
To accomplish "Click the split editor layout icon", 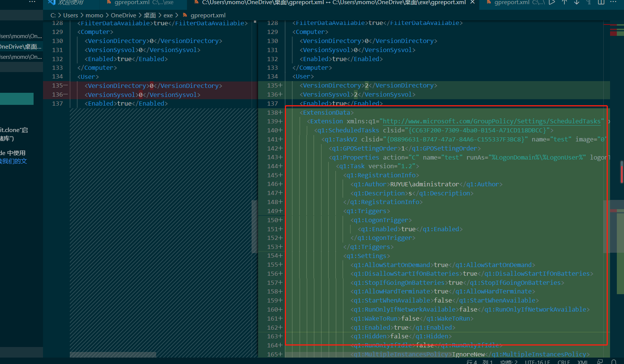I will 601,2.
